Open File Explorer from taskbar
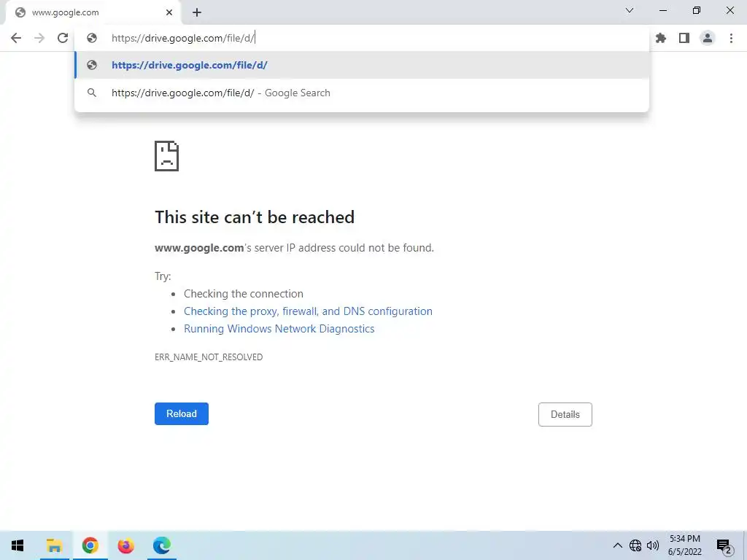Screen dimensions: 747x560 tap(54, 545)
